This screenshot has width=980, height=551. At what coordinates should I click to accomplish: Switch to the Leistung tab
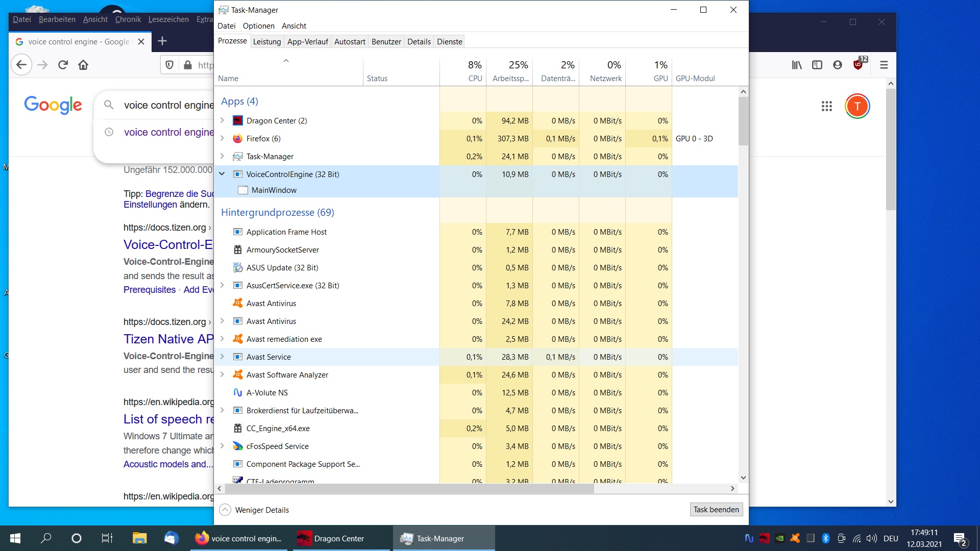pos(267,42)
